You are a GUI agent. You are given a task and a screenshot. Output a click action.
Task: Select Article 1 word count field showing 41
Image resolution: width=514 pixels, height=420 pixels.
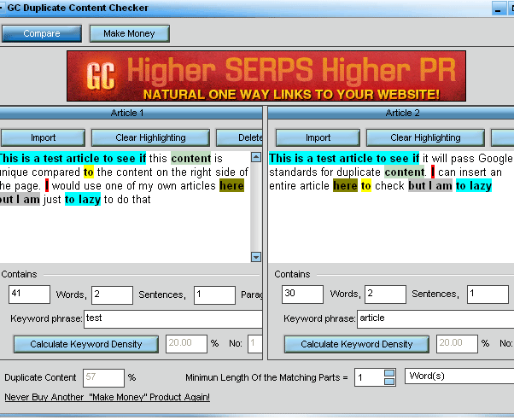pyautogui.click(x=30, y=295)
